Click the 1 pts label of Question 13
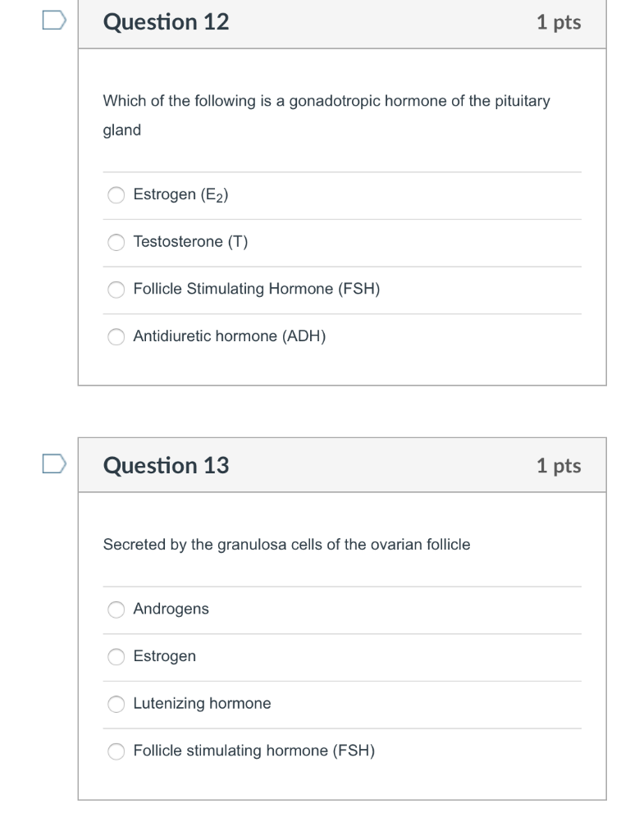Image resolution: width=630 pixels, height=840 pixels. (559, 466)
